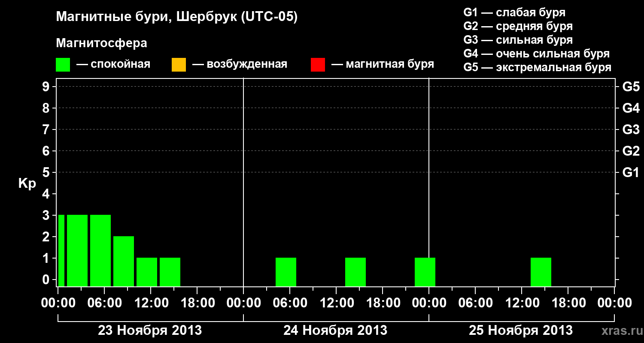The width and height of the screenshot is (644, 343).
Task: Click the orange 'возбужденная' legend swatch
Action: pos(179,65)
